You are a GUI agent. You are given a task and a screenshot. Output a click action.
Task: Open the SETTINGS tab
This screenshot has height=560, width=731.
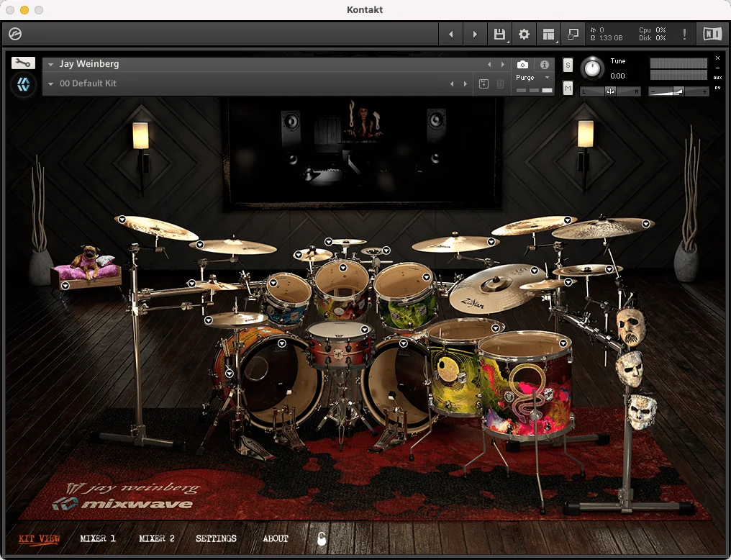[x=216, y=538]
